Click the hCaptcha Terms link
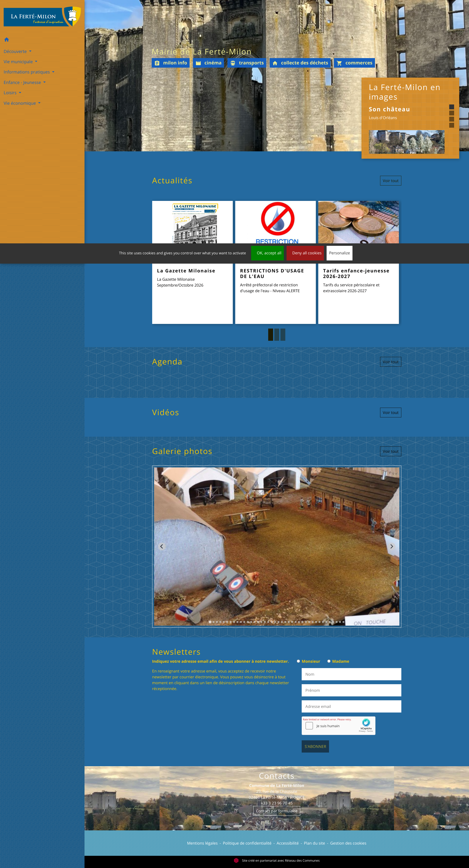Viewport: 469px width, 868px height. [x=370, y=731]
